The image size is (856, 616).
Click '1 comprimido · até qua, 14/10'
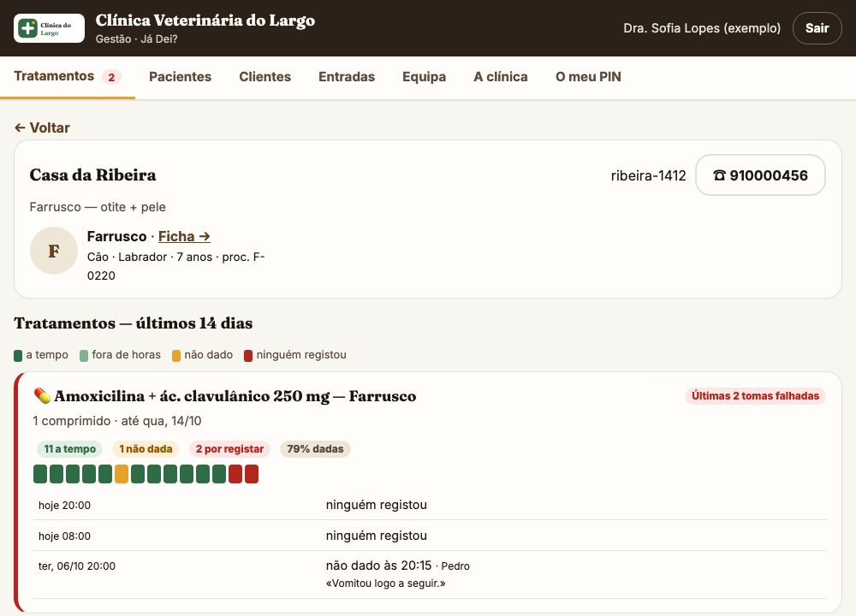pos(116,421)
